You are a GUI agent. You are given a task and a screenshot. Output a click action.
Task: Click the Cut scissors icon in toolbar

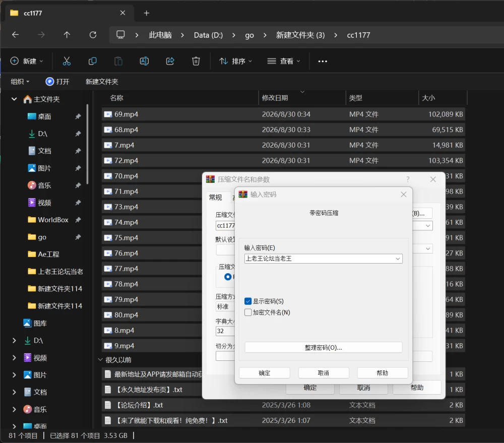tap(67, 61)
